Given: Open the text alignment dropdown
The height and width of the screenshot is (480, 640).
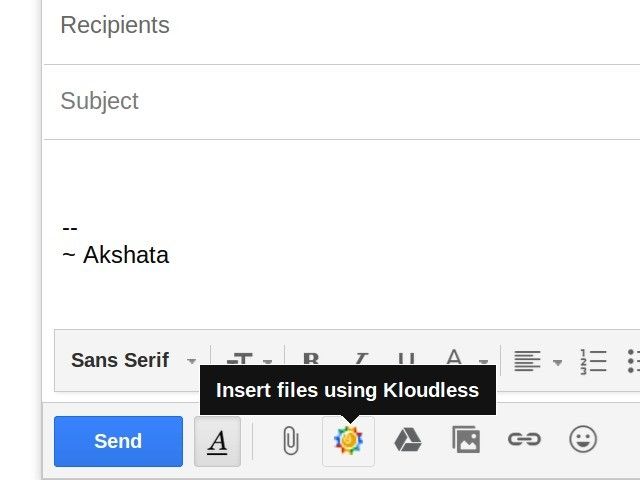Looking at the screenshot, I should pyautogui.click(x=537, y=361).
